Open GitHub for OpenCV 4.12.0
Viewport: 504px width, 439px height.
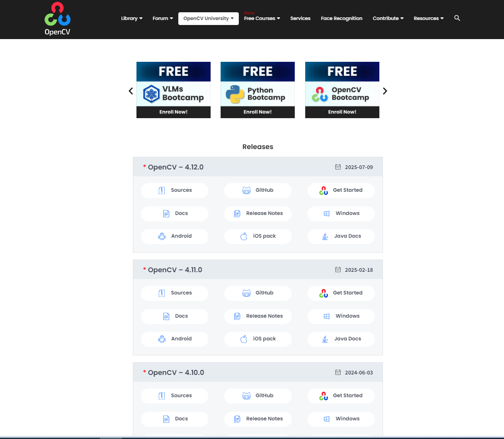pyautogui.click(x=258, y=190)
